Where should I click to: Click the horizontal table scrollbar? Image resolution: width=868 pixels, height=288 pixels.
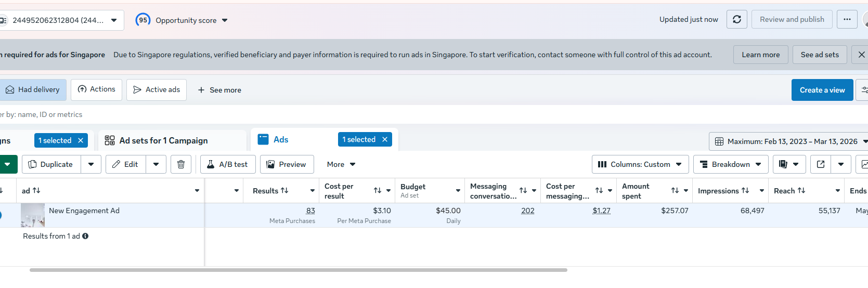click(x=298, y=270)
